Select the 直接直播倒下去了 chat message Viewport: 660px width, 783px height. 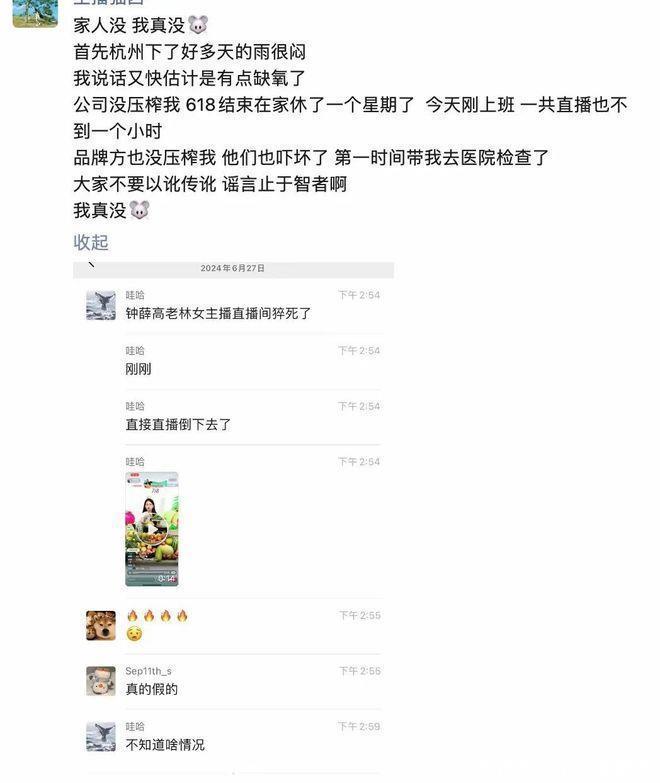[x=178, y=424]
